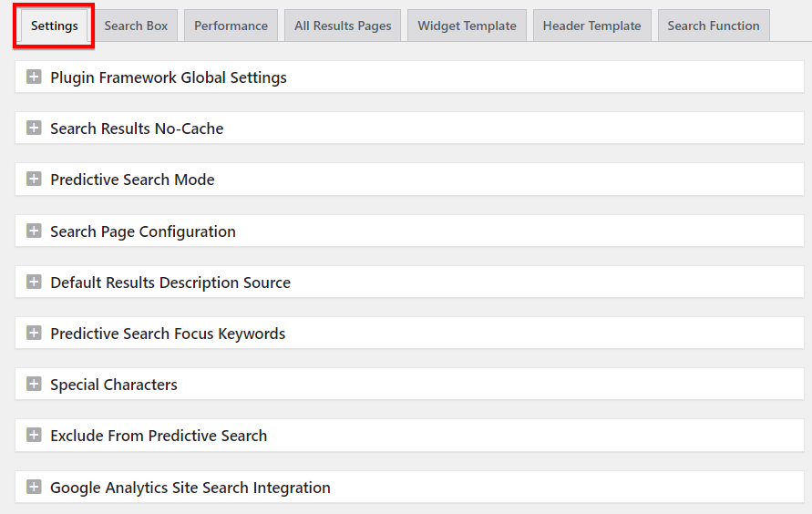Expand Predictive Search Mode section heading
The width and height of the screenshot is (812, 514).
tap(132, 180)
